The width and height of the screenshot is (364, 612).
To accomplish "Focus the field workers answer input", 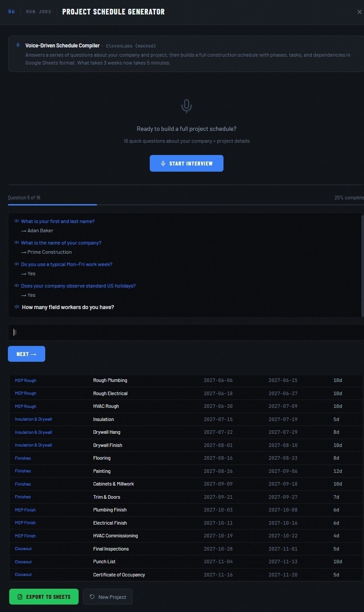I will (184, 332).
